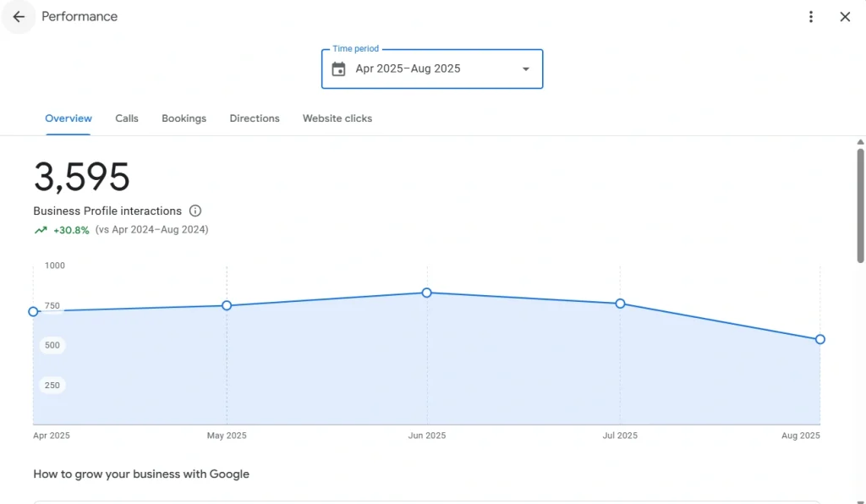Select the Website clicks tab
Viewport: 866px width, 504px height.
coord(337,118)
